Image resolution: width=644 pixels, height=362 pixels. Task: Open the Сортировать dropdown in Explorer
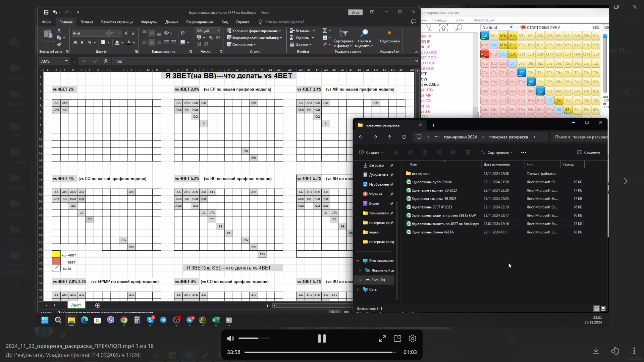click(497, 152)
